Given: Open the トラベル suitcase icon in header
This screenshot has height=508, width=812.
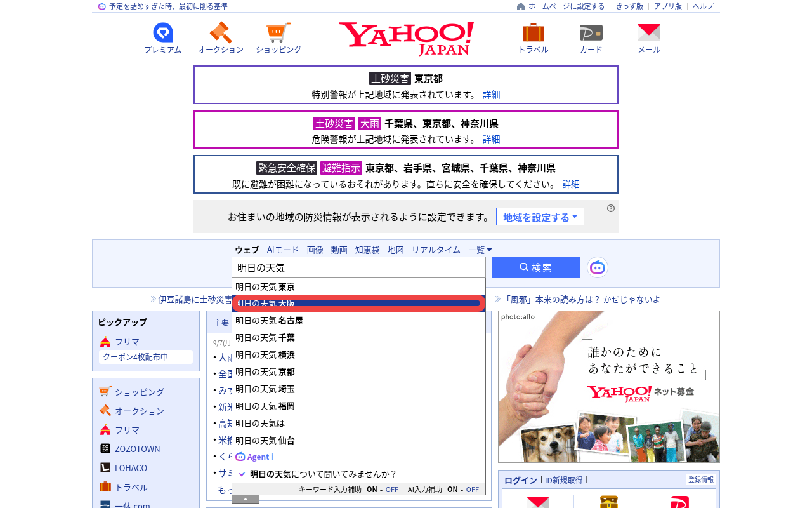Looking at the screenshot, I should point(534,32).
